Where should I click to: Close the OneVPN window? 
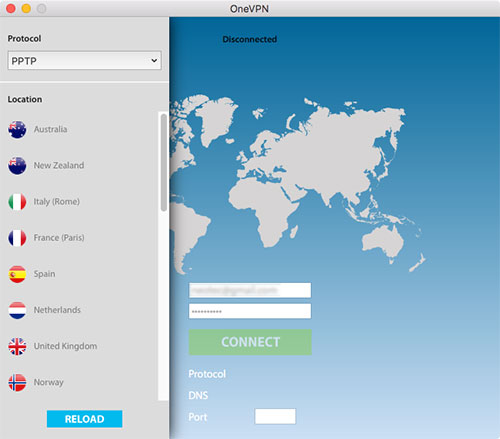[x=11, y=8]
